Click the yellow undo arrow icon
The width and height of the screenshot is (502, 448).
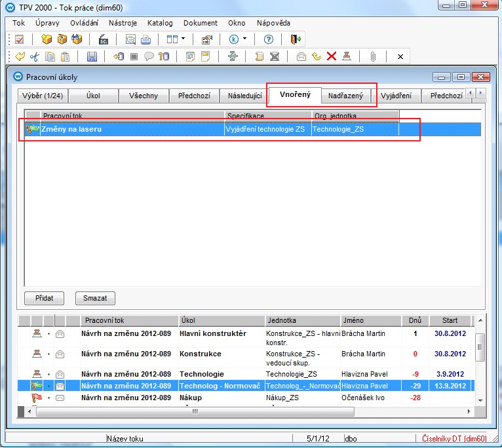[20, 56]
